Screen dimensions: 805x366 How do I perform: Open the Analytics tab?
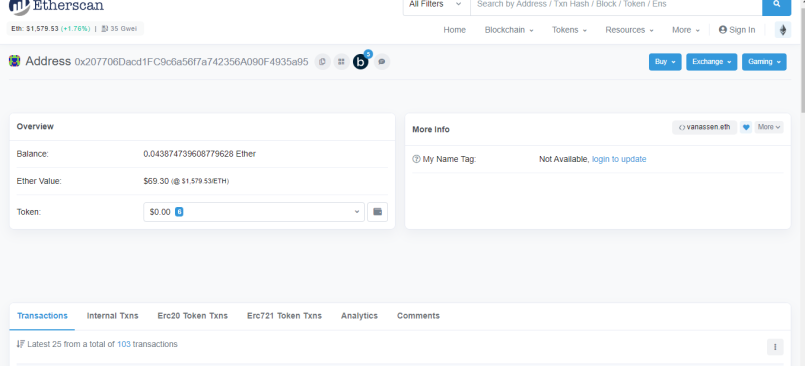coord(359,316)
